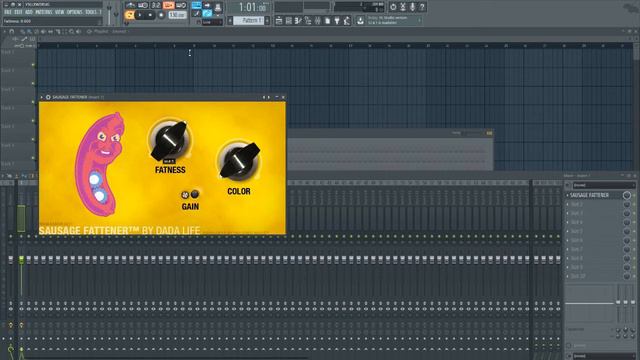This screenshot has width=640, height=360.
Task: Mute Track 2 with its green LED
Action: click(x=33, y=83)
